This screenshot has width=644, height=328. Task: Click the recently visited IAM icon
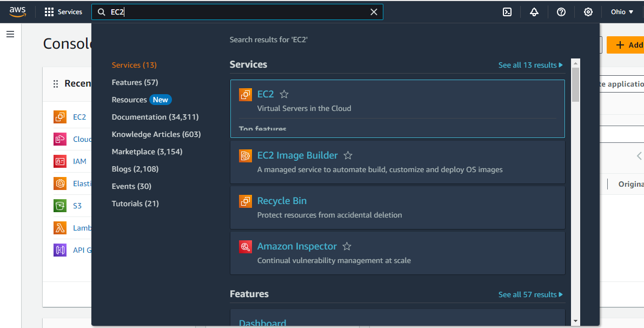(x=60, y=161)
